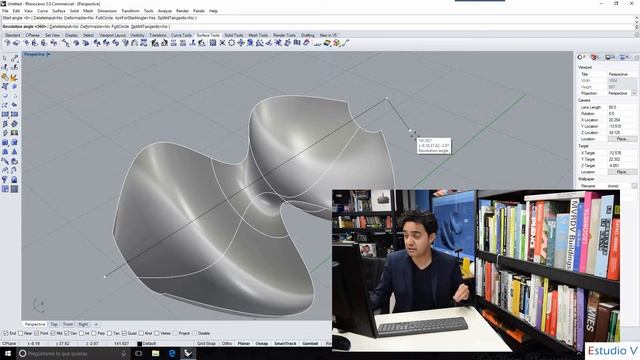
Task: Open the Curve menu
Action: 42,11
